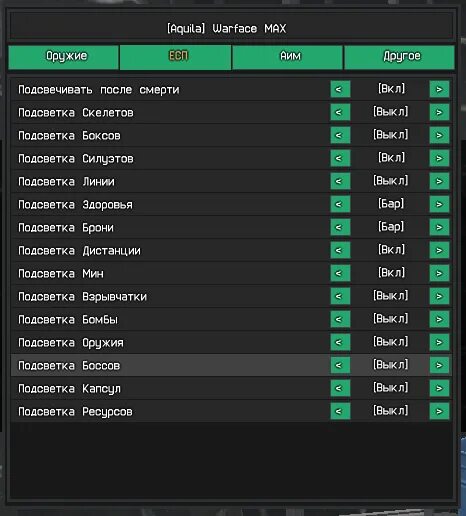Select the Подсветка Силуэтов row label
Viewport: 466px width, 516px height.
pyautogui.click(x=76, y=159)
